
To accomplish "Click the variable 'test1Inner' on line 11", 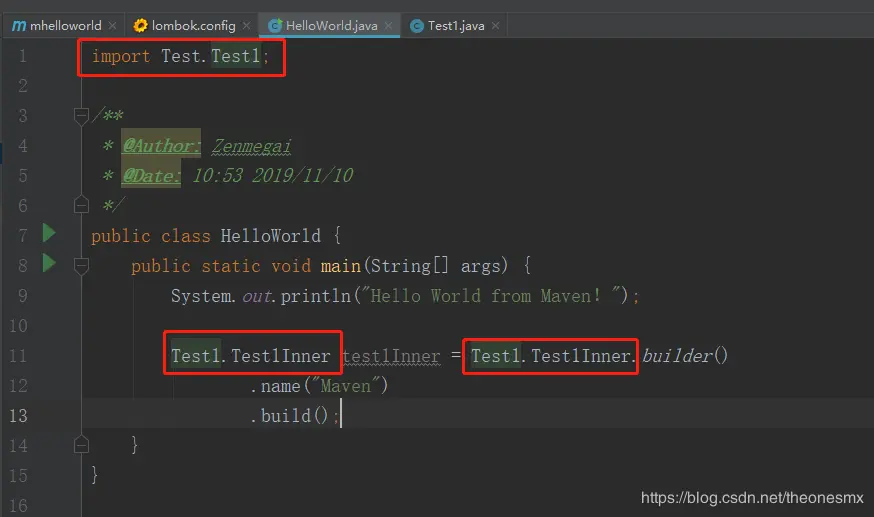I will click(391, 356).
